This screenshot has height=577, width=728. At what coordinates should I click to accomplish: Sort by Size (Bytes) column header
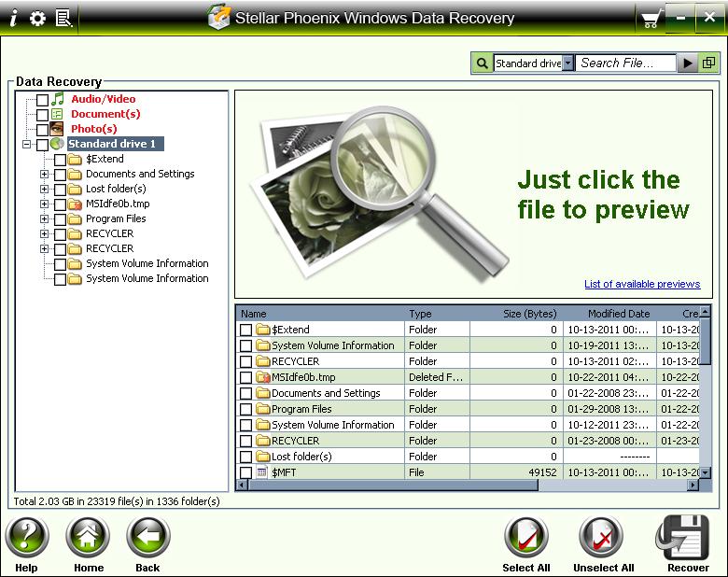[x=516, y=314]
